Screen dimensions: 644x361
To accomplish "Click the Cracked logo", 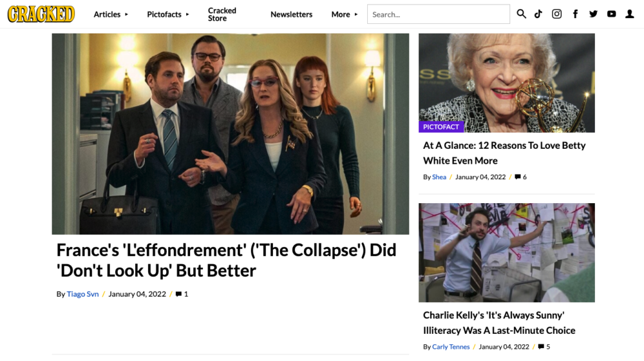I will [x=41, y=14].
